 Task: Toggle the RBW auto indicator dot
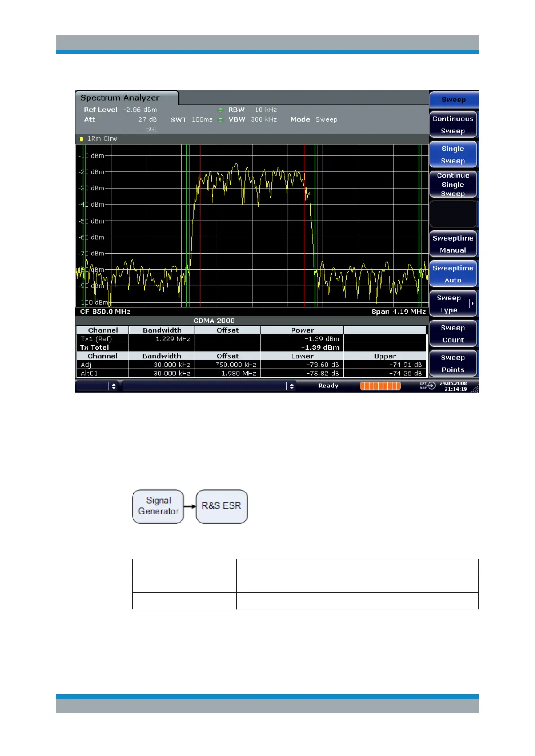221,110
